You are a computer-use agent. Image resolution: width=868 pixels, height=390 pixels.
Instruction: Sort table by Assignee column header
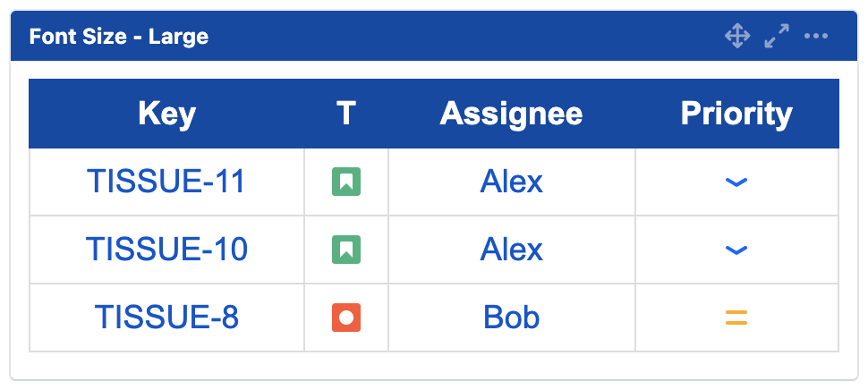pos(511,114)
